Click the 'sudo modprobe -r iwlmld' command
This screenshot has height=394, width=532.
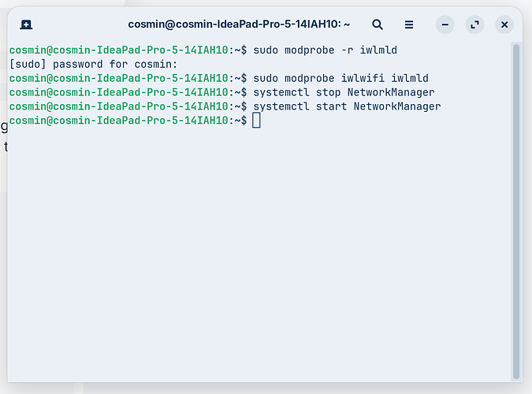[325, 50]
